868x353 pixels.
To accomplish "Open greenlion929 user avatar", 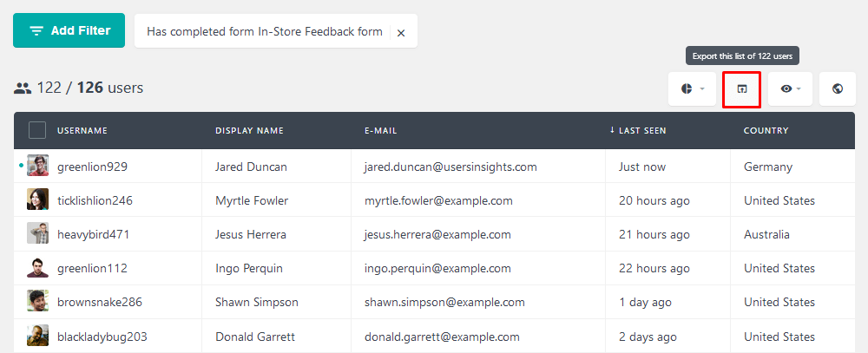I will point(37,166).
